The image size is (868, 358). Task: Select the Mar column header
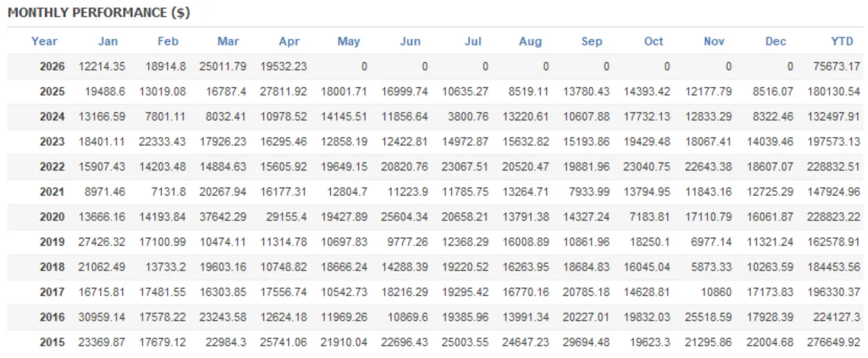pos(228,41)
